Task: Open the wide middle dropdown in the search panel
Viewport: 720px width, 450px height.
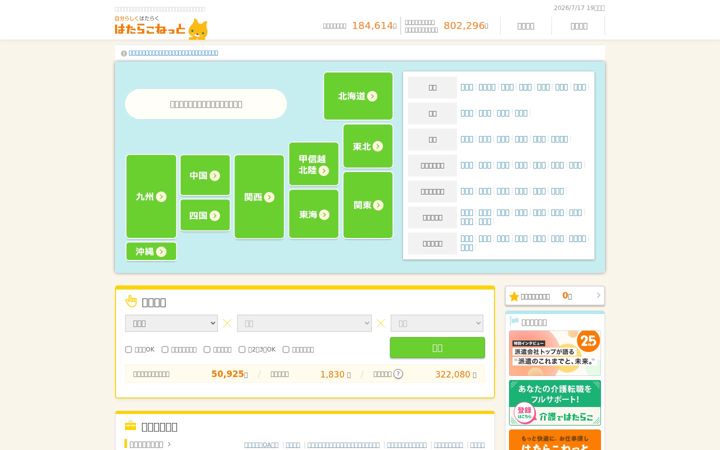Action: (x=304, y=323)
